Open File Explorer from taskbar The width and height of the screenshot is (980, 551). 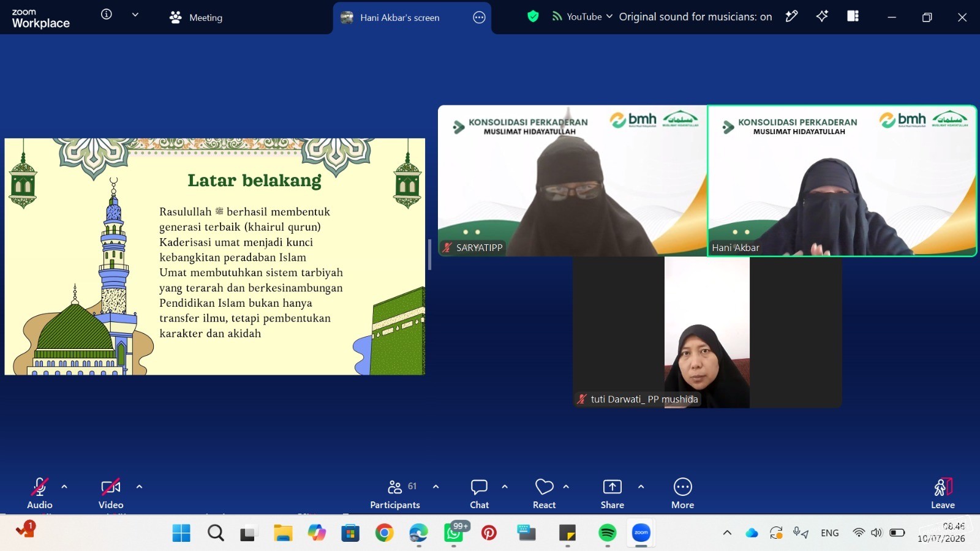282,533
